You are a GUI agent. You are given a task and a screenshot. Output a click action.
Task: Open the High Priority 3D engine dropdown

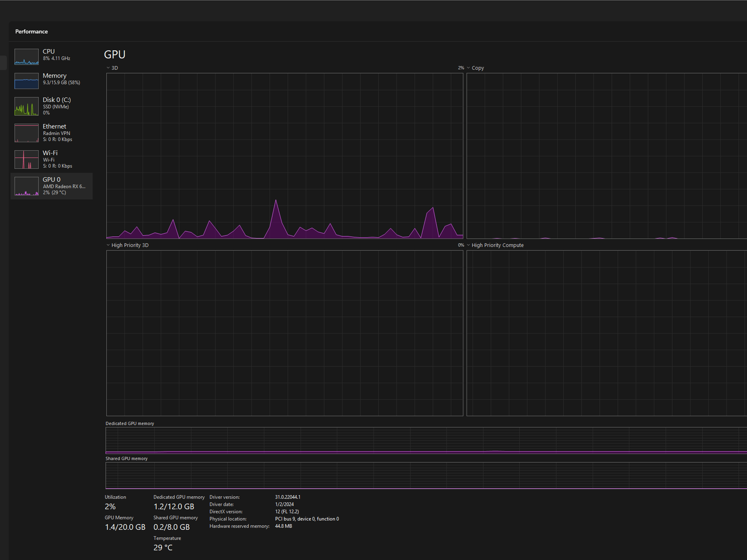click(x=128, y=245)
